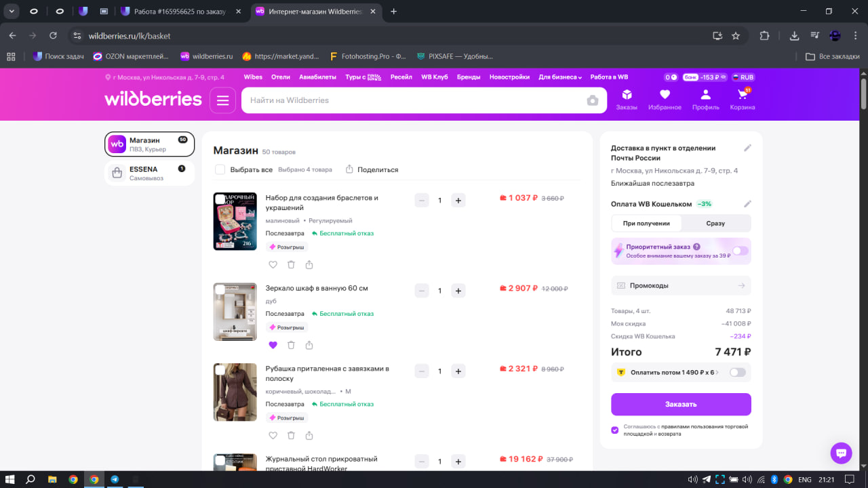
Task: Open the Профиль account page
Action: [x=706, y=100]
